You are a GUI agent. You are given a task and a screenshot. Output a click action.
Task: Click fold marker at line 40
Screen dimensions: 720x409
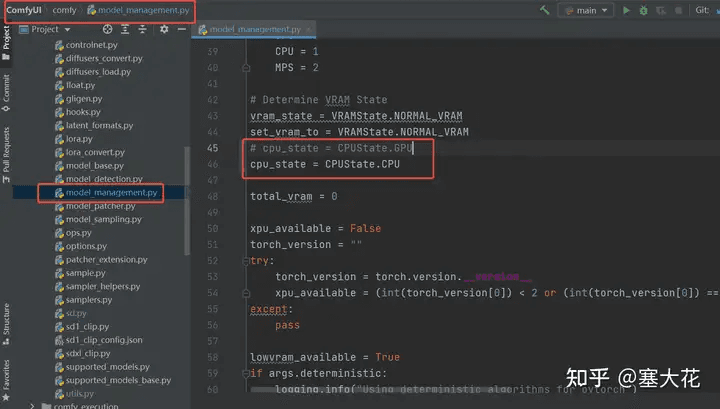(x=246, y=68)
